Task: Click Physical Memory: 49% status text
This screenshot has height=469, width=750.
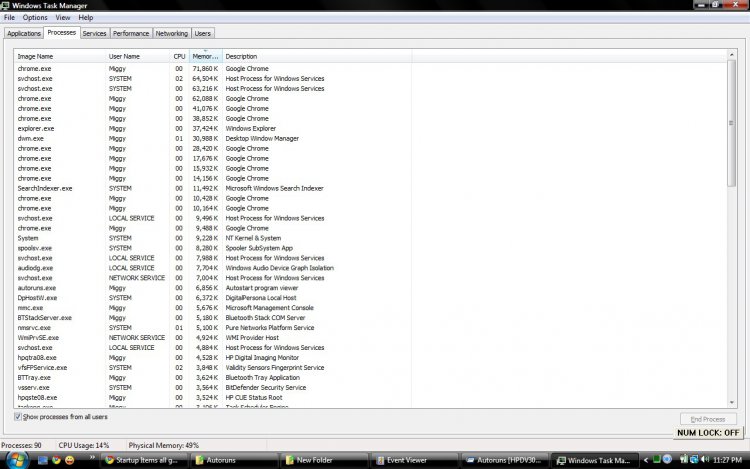Action: [x=164, y=446]
